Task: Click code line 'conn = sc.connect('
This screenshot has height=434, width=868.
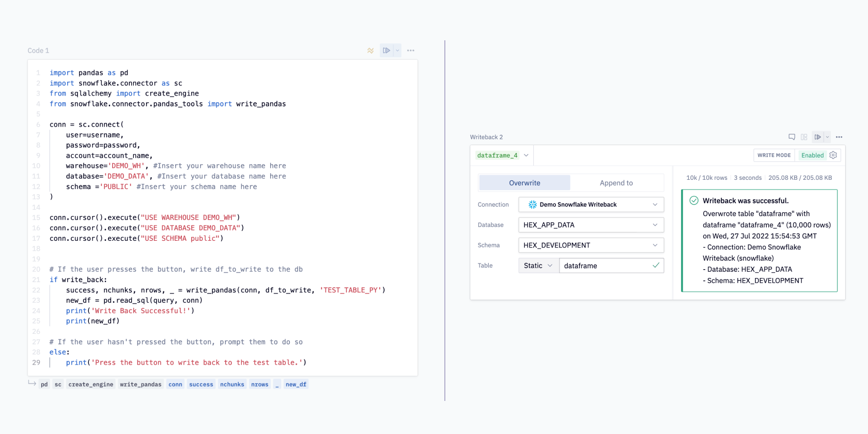Action: [x=87, y=125]
